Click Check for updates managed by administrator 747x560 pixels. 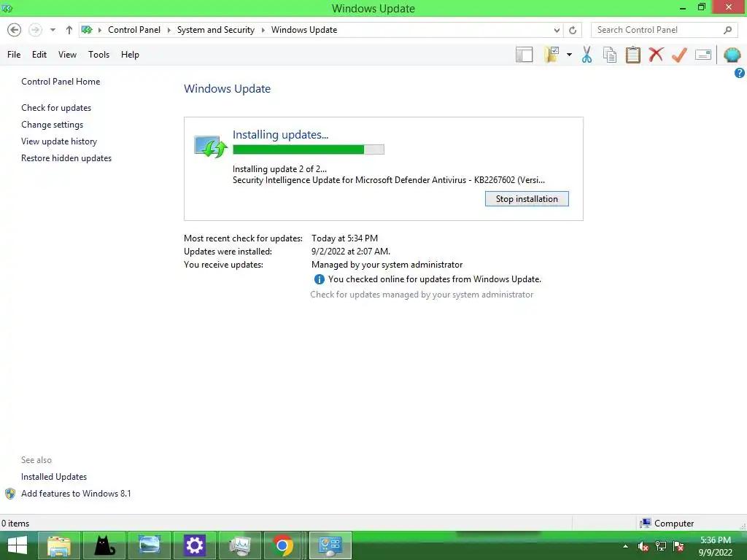422,295
